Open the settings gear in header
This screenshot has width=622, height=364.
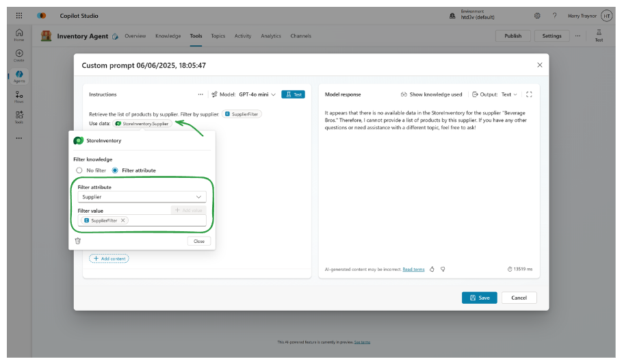point(537,16)
